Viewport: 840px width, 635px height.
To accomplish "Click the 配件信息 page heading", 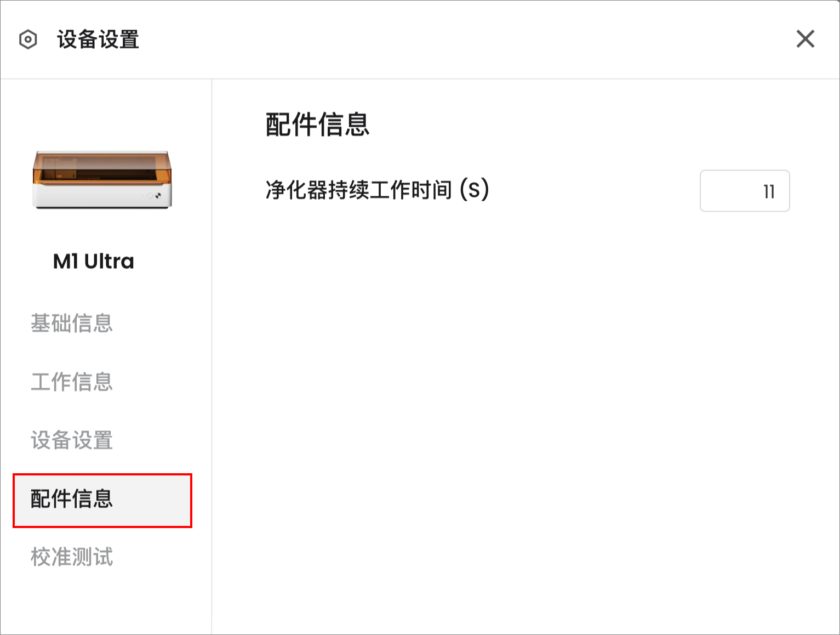I will pyautogui.click(x=318, y=124).
